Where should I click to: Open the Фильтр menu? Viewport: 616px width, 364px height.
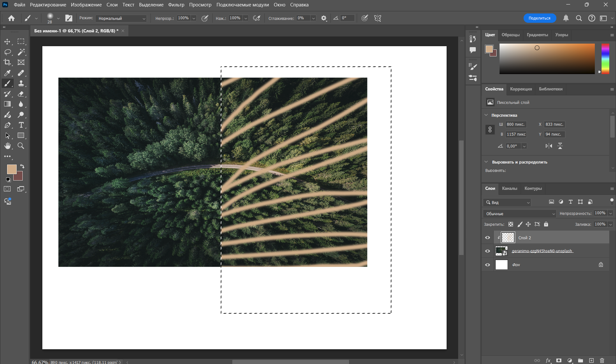coord(176,5)
